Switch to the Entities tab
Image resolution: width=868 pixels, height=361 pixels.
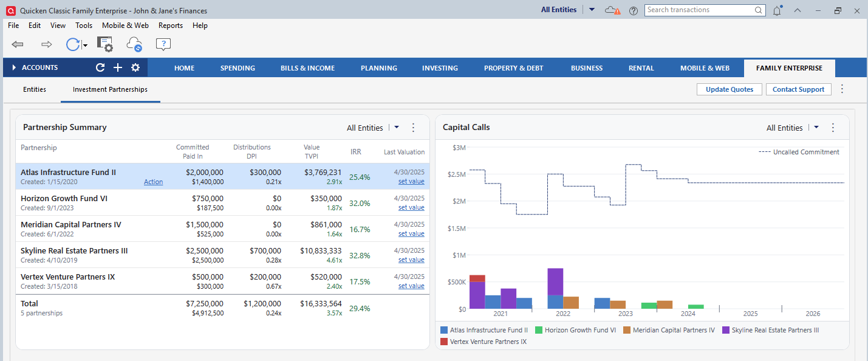pyautogui.click(x=35, y=89)
